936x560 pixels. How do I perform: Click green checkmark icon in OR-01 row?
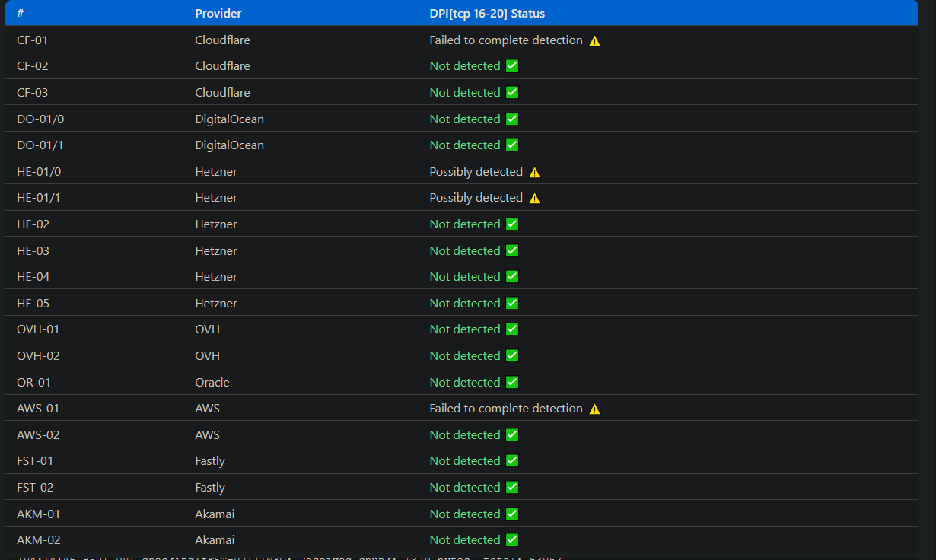click(512, 383)
